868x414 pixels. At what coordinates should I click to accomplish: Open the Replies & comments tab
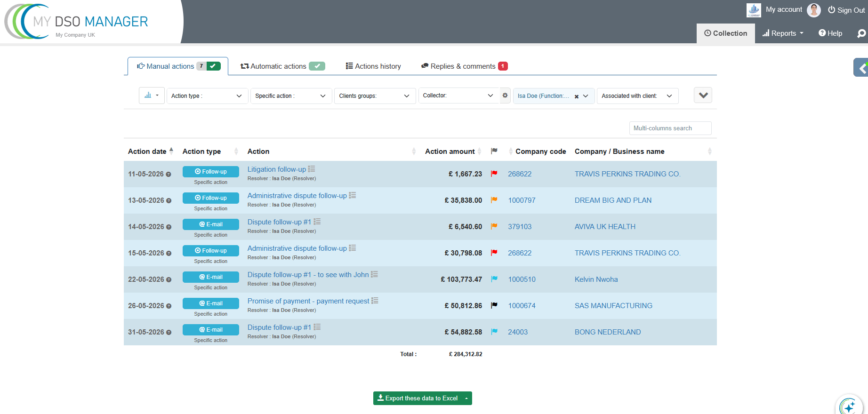pyautogui.click(x=464, y=66)
